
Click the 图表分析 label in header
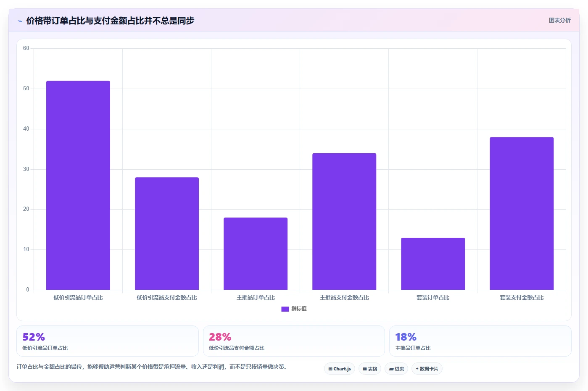(559, 20)
